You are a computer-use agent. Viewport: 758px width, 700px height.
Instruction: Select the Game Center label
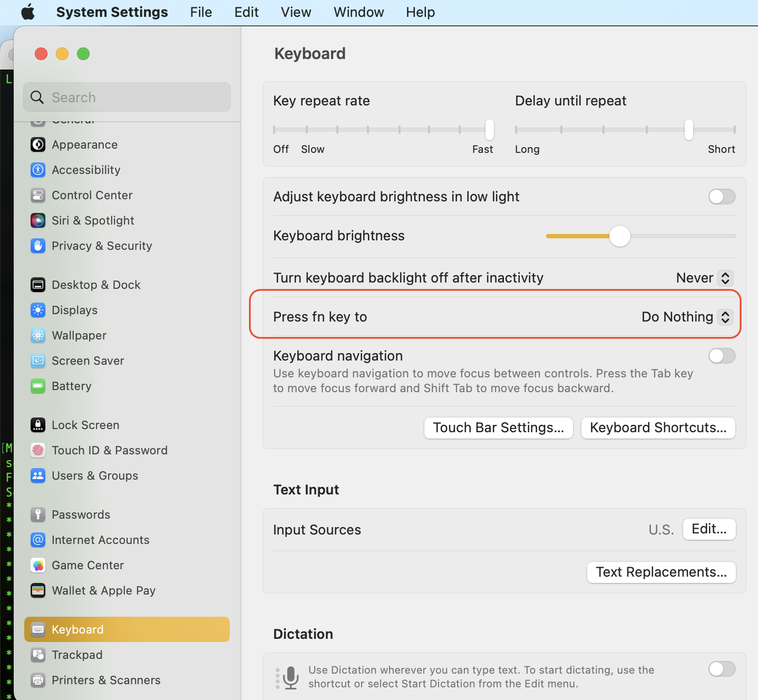click(88, 565)
